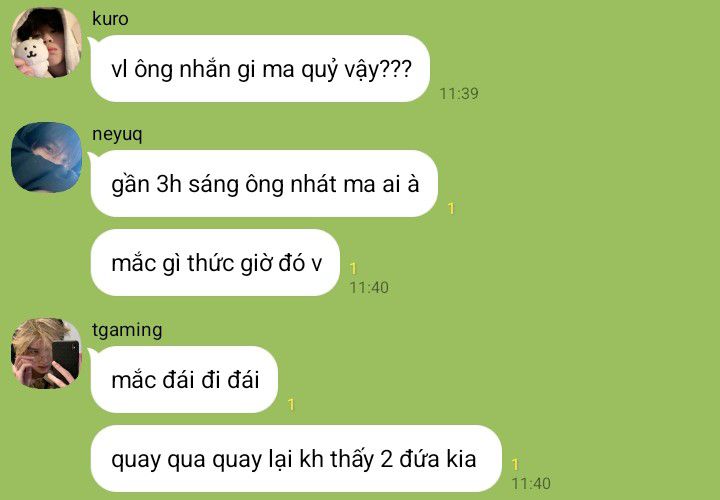Select message 'gần 3h sáng ông nhát ma ai à'
This screenshot has width=720, height=500.
point(264,184)
